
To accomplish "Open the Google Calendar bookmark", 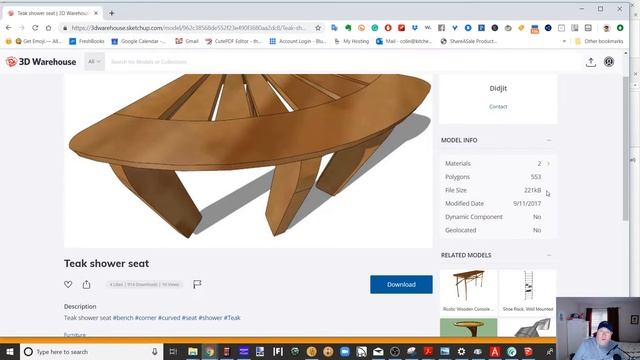I will click(138, 41).
